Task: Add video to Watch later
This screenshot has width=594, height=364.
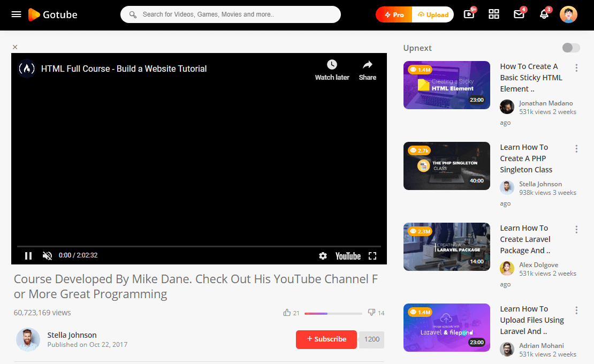Action: click(x=332, y=70)
